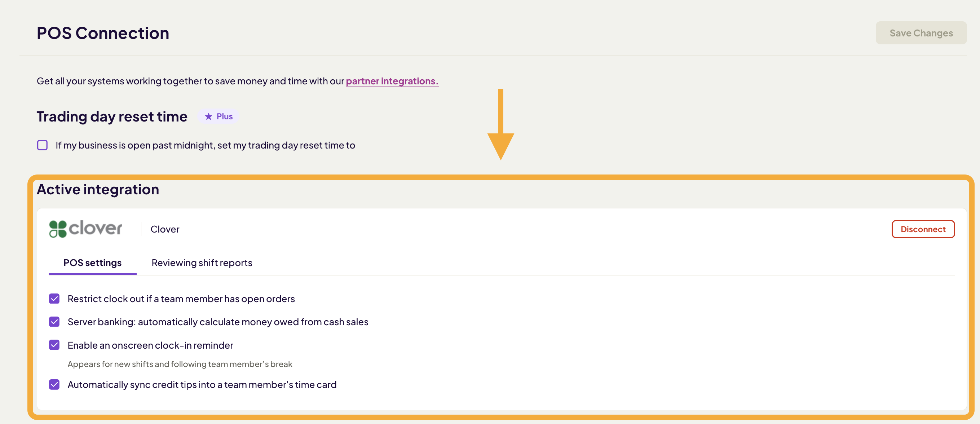Click the Active integration section heading
The height and width of the screenshot is (424, 980).
[97, 189]
